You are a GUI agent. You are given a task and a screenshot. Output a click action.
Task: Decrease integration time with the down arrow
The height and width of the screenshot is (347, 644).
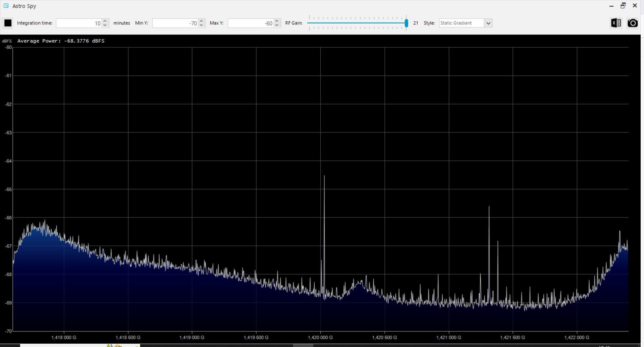click(x=105, y=25)
